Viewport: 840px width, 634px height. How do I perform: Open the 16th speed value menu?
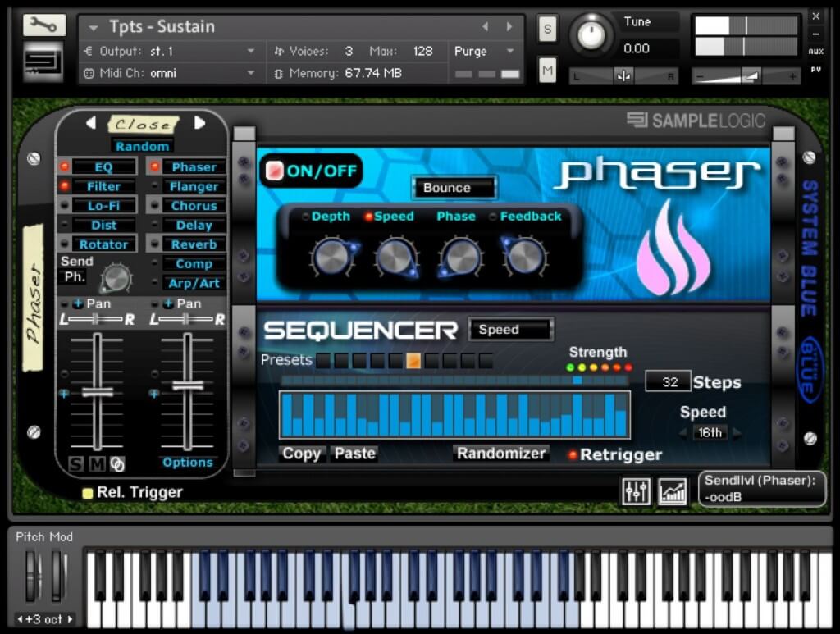pyautogui.click(x=710, y=433)
